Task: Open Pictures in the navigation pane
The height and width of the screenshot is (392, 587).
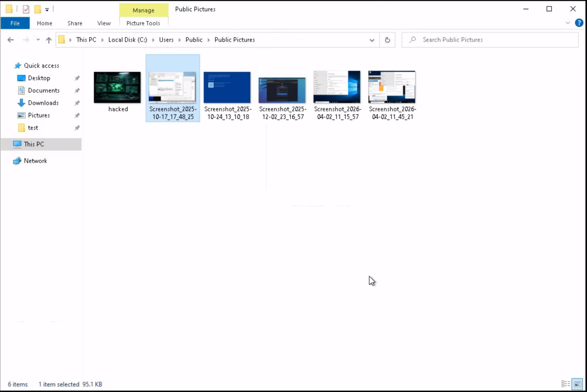Action: pos(39,115)
